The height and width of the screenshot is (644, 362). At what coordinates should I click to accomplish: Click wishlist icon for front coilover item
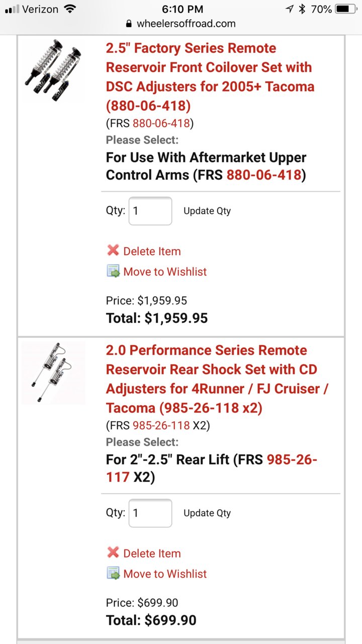coord(113,271)
